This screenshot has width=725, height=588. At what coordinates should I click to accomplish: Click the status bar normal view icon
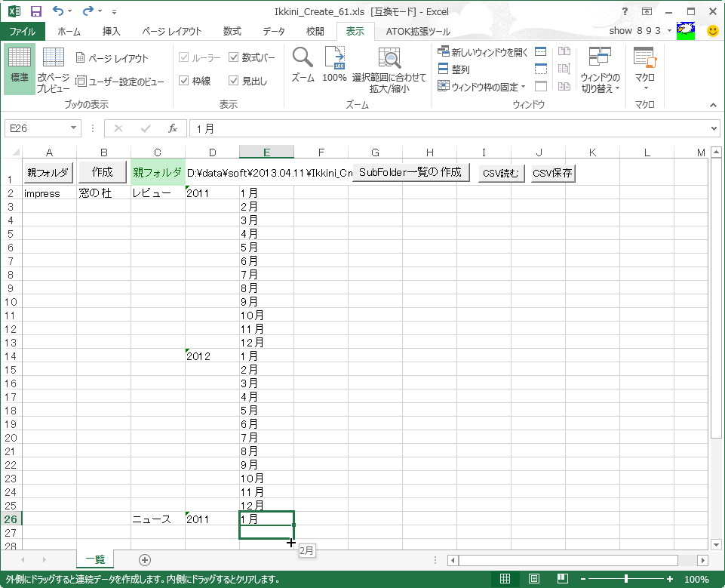click(505, 579)
